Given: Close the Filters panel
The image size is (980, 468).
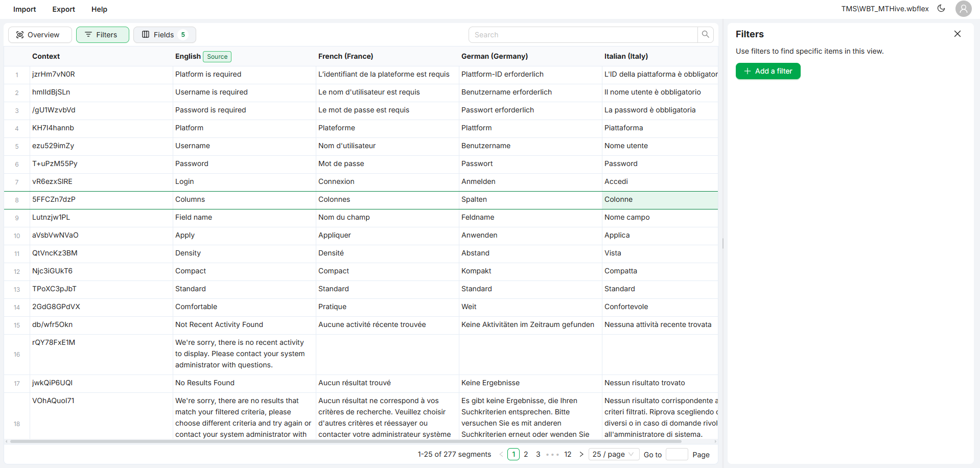Looking at the screenshot, I should point(957,34).
